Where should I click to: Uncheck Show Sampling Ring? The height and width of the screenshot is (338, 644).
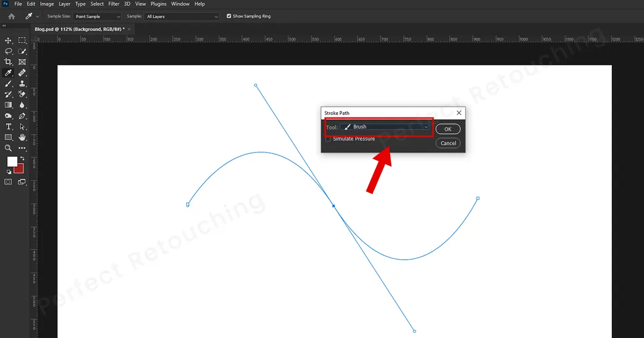[229, 16]
